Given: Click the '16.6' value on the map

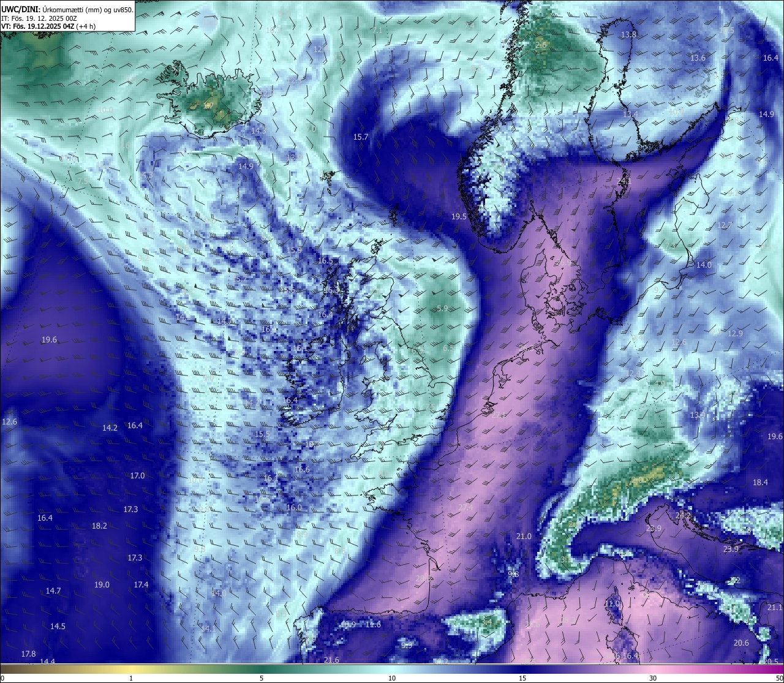Looking at the screenshot, I should click(302, 470).
